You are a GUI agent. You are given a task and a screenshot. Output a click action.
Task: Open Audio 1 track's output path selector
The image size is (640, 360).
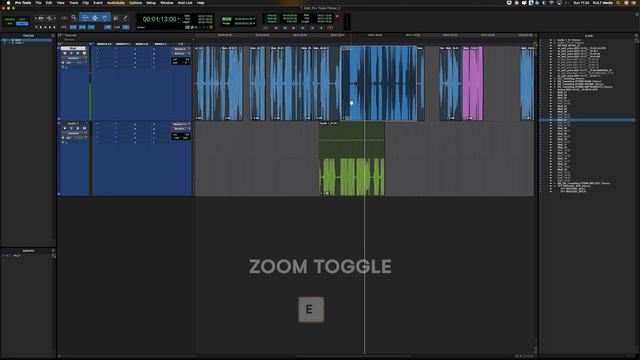(x=180, y=129)
